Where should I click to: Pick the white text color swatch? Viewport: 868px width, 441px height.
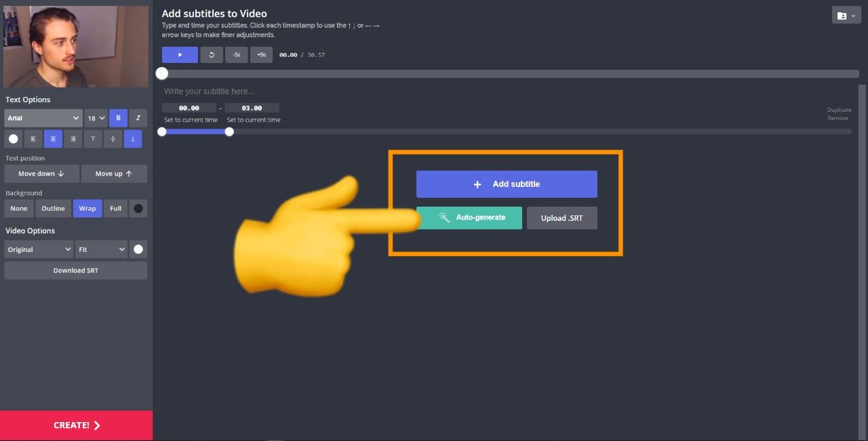[13, 139]
